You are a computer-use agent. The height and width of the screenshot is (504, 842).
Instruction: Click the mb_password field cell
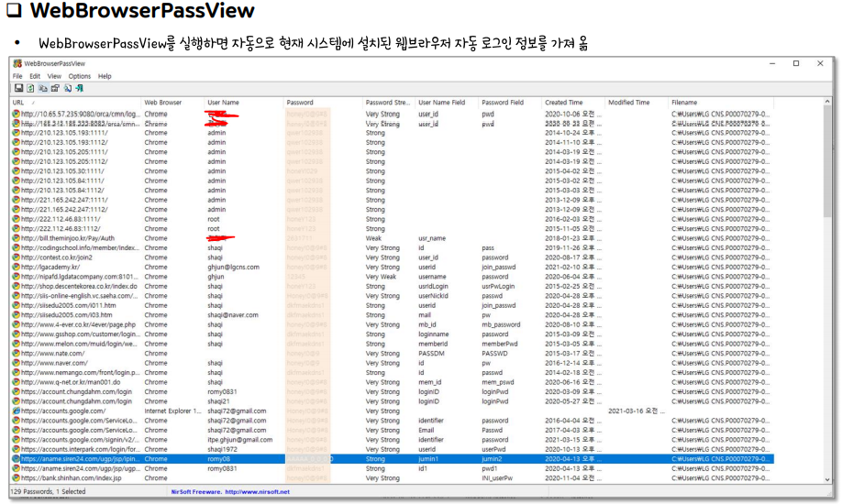(x=501, y=324)
